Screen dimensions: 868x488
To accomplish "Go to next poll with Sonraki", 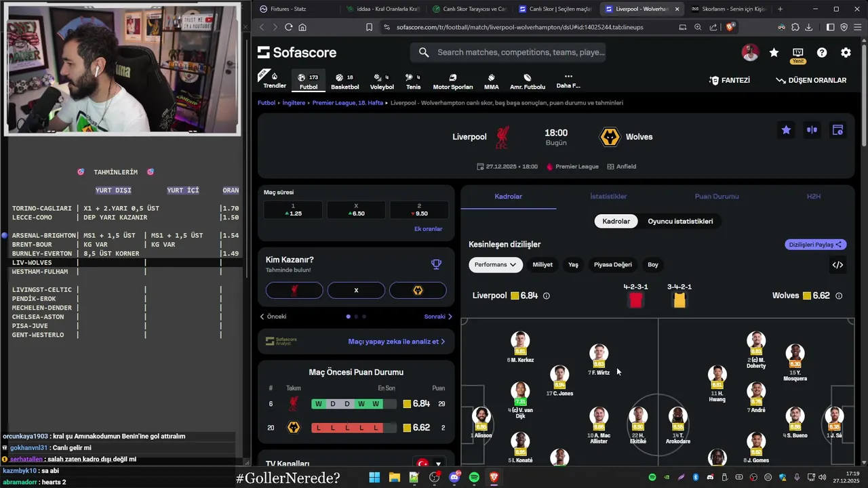I will coord(438,317).
